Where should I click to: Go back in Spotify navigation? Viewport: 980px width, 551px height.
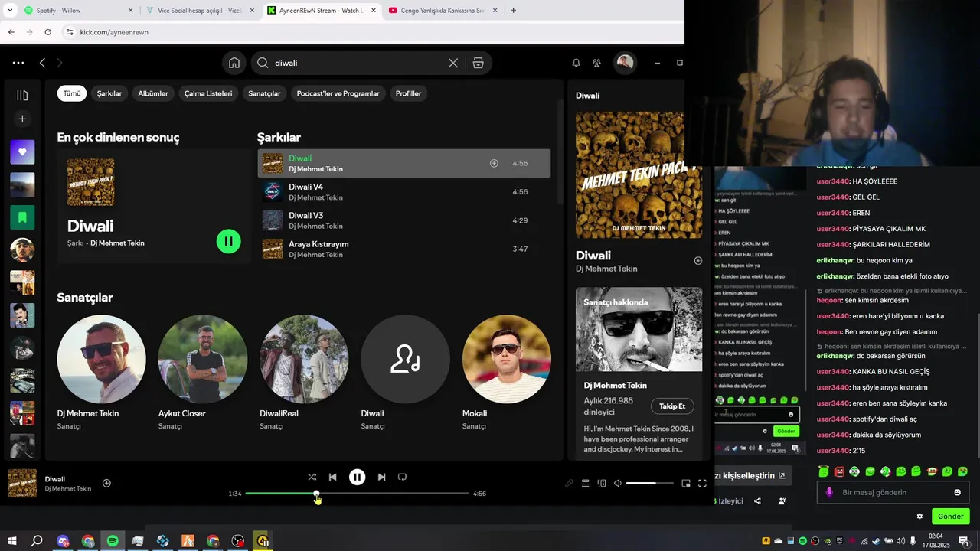(x=42, y=63)
